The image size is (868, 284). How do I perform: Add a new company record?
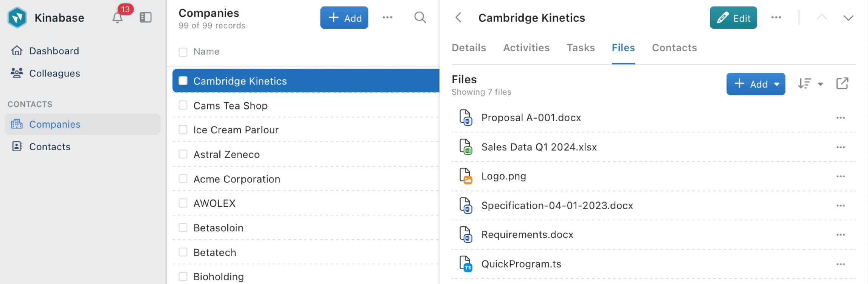tap(344, 18)
